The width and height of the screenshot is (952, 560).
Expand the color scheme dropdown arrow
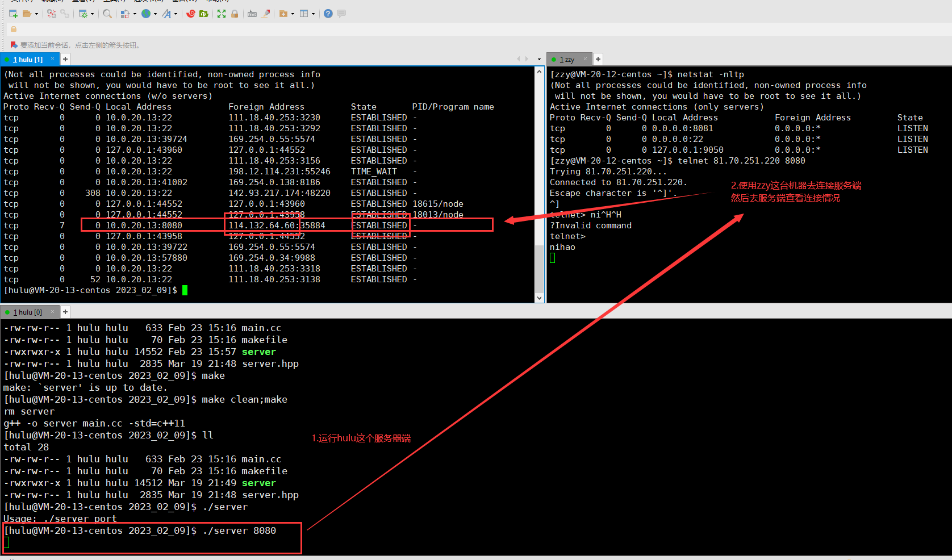tap(135, 14)
